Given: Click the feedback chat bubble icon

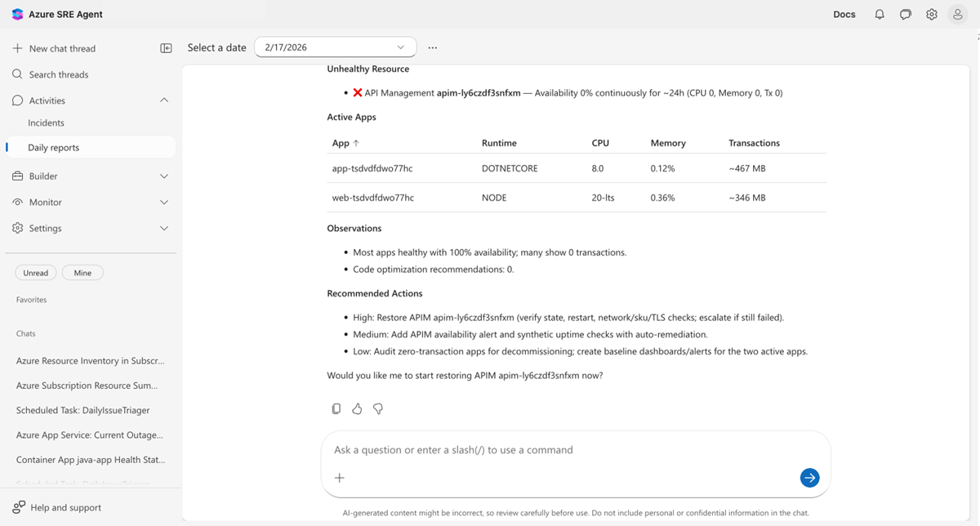Looking at the screenshot, I should click(x=905, y=14).
